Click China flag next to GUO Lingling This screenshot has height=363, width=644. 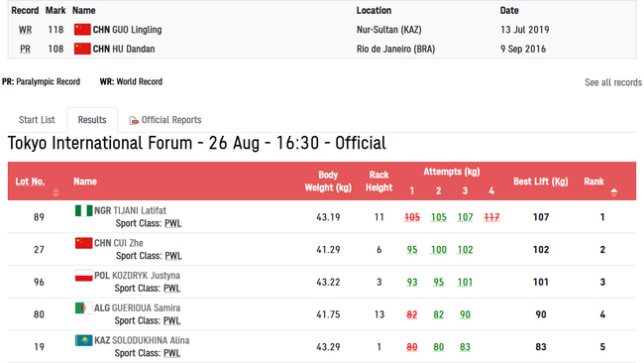pyautogui.click(x=82, y=30)
